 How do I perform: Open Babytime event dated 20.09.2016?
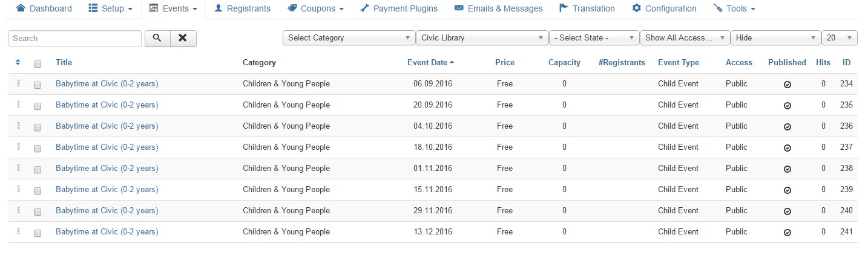(107, 105)
